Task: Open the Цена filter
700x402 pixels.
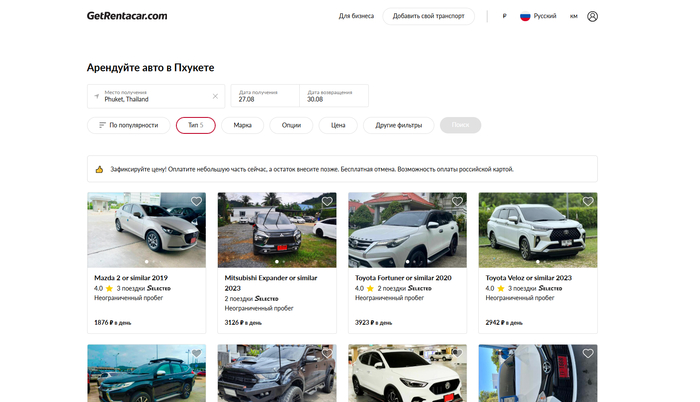Action: pos(338,125)
